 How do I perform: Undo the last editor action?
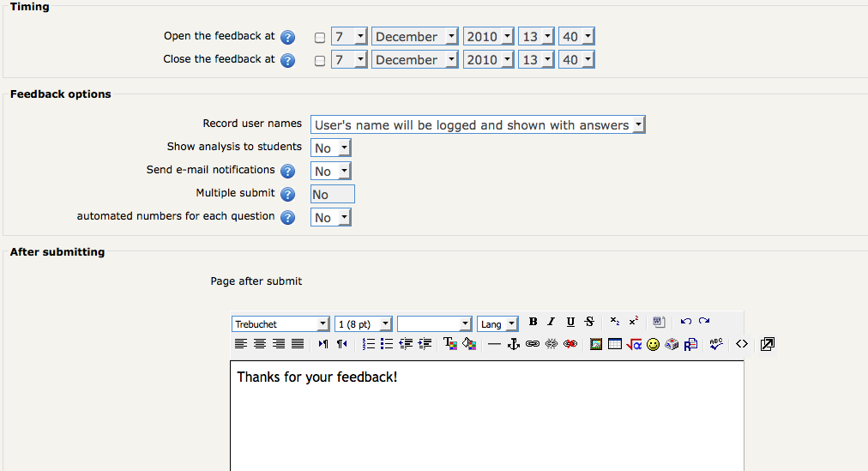pyautogui.click(x=686, y=322)
